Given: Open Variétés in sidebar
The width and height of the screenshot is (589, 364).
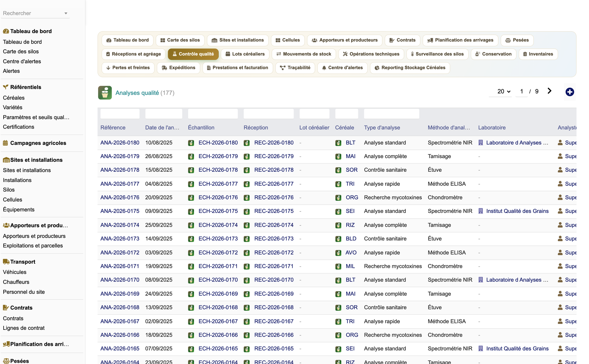Looking at the screenshot, I should [x=13, y=107].
